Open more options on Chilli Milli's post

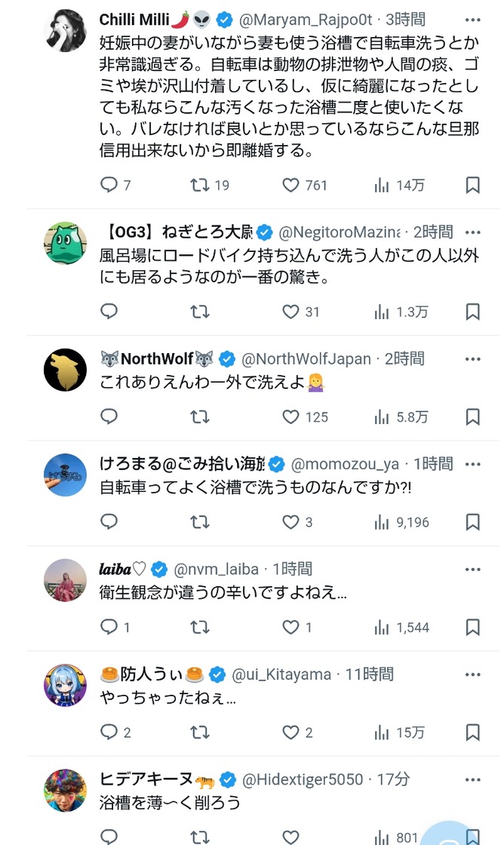coord(472,19)
